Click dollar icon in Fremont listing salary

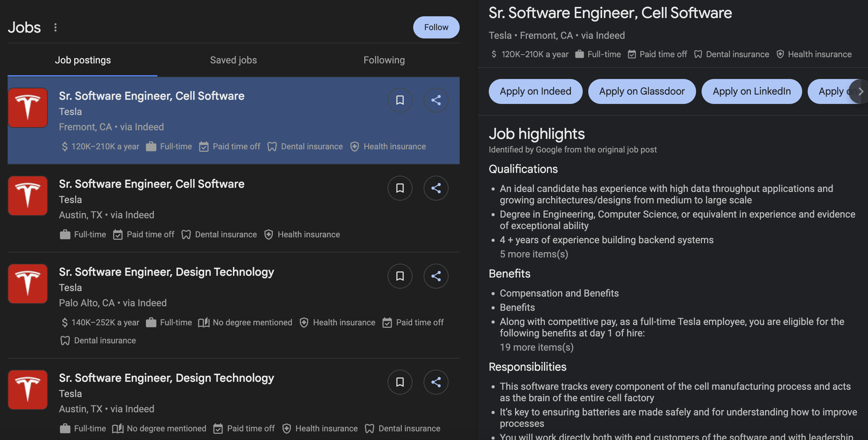click(64, 147)
